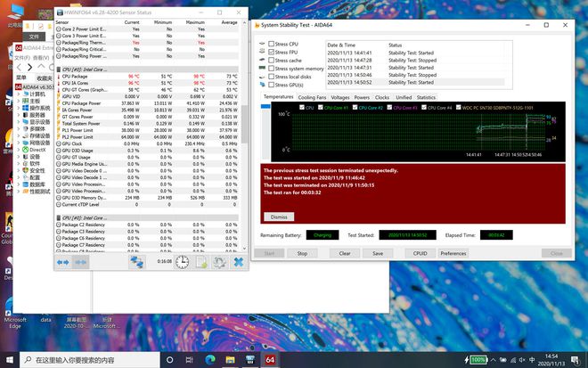588x368 pixels.
Task: Switch to the Cooling Fans tab
Action: (312, 97)
